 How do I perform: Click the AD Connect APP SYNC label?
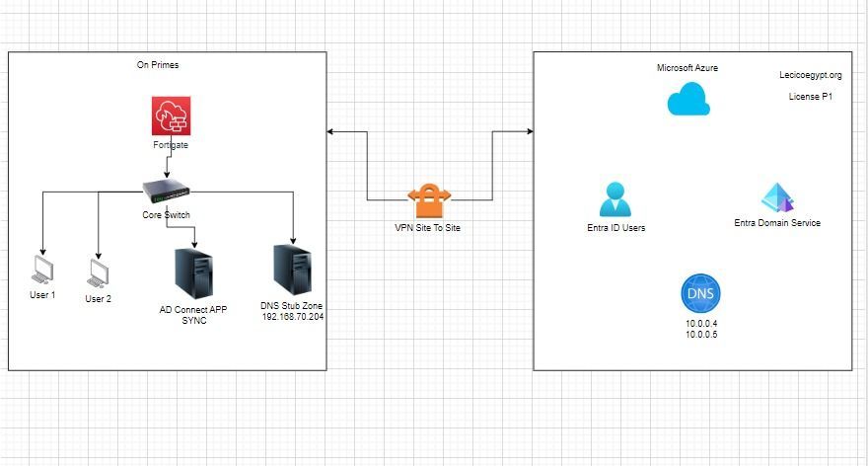(193, 315)
